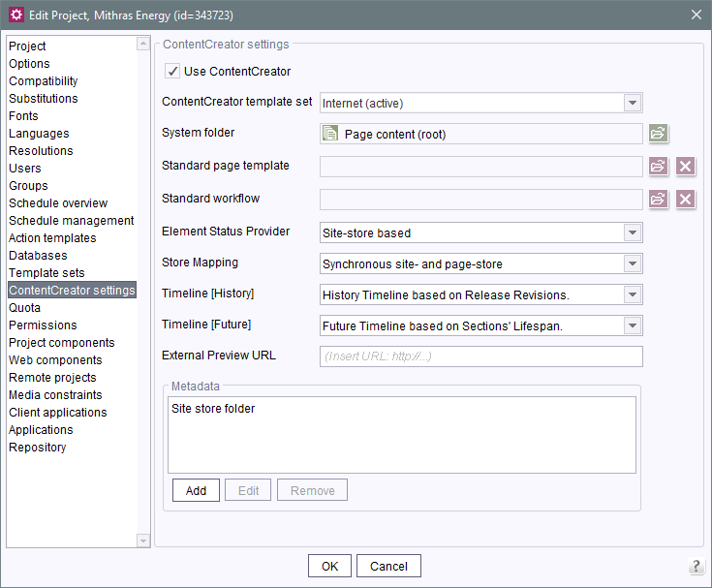The height and width of the screenshot is (588, 712).
Task: Select Site store folder metadata entry
Action: (401, 409)
